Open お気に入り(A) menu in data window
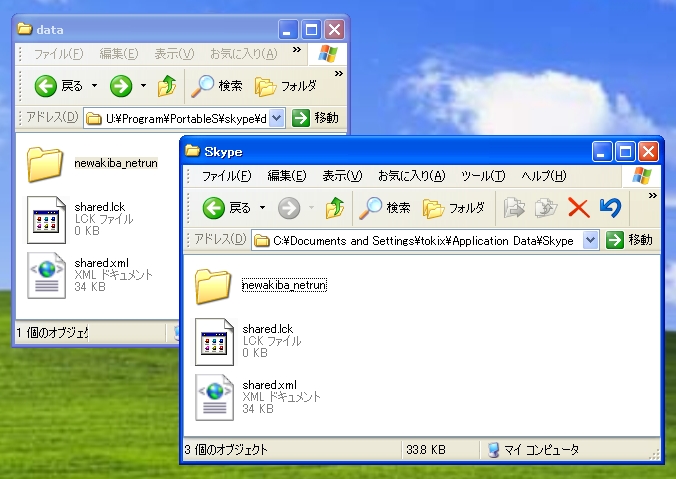This screenshot has width=676, height=479. coord(244,54)
